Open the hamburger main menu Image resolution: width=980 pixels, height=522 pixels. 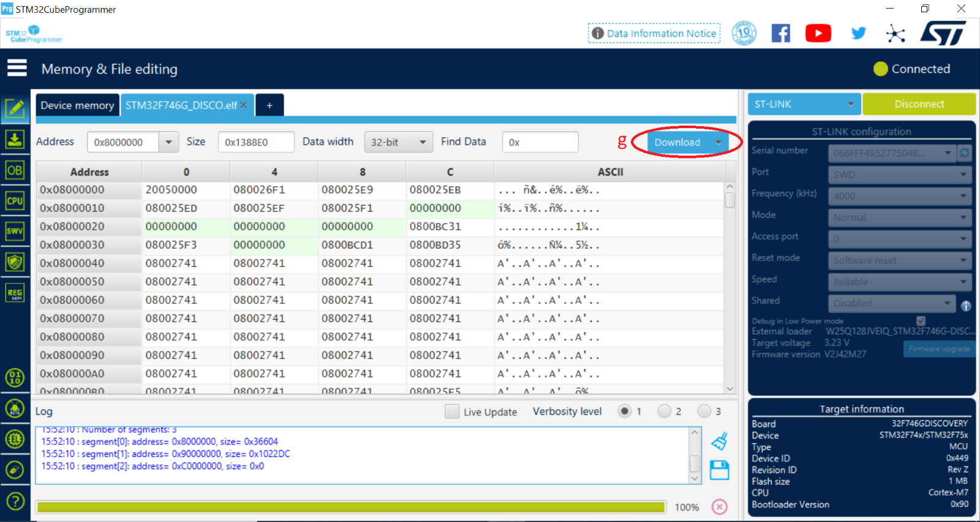pyautogui.click(x=17, y=68)
